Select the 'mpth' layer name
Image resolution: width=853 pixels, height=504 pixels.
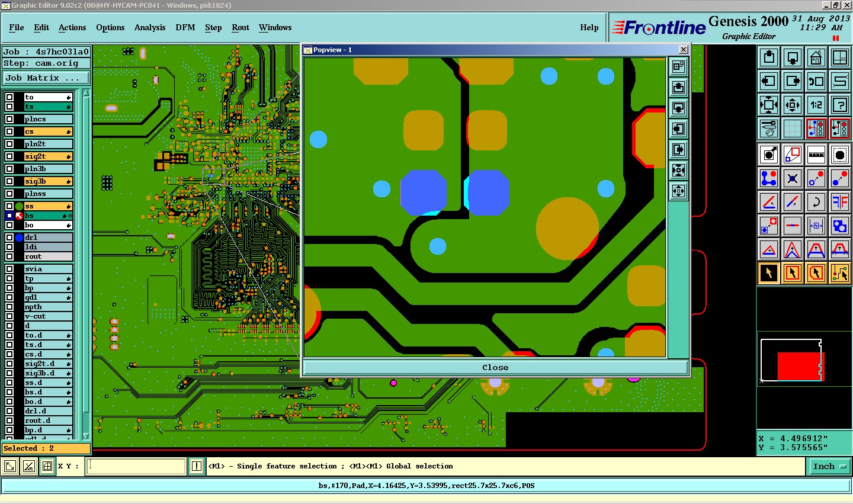pyautogui.click(x=48, y=307)
